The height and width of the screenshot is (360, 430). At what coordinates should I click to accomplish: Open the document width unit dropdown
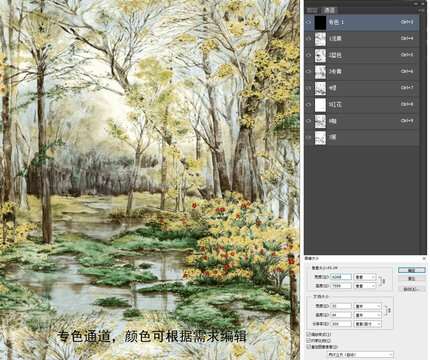[368, 306]
